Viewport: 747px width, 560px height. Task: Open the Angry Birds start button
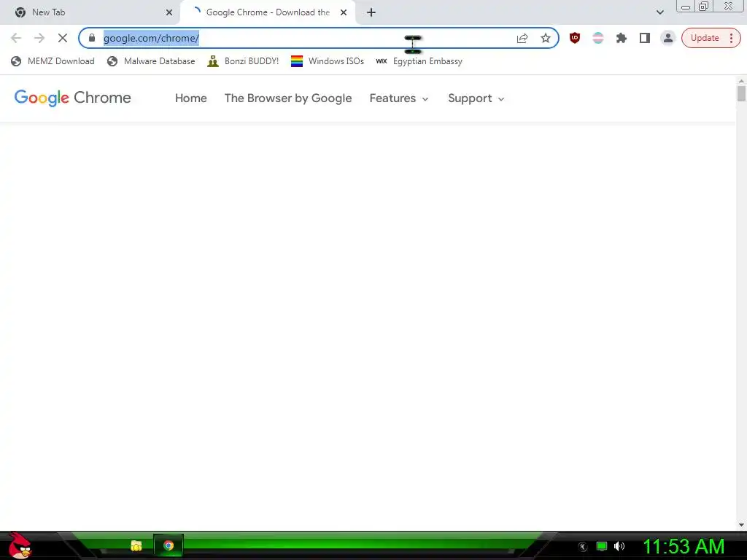(19, 545)
